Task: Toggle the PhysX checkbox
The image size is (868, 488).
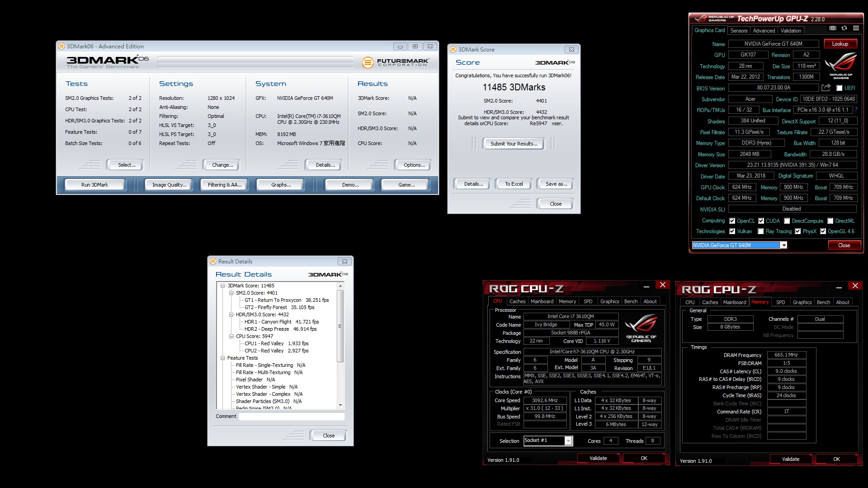Action: 798,231
